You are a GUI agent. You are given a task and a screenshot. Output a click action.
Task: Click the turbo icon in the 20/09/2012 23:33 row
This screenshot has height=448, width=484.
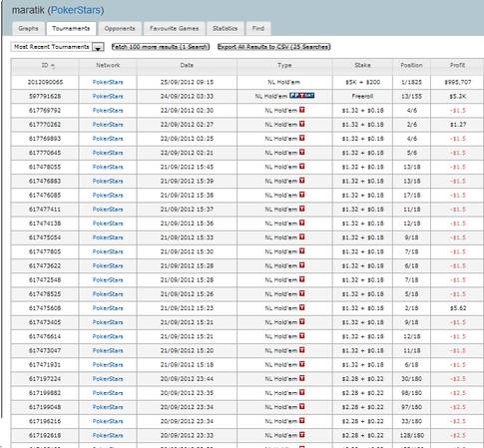click(x=302, y=435)
